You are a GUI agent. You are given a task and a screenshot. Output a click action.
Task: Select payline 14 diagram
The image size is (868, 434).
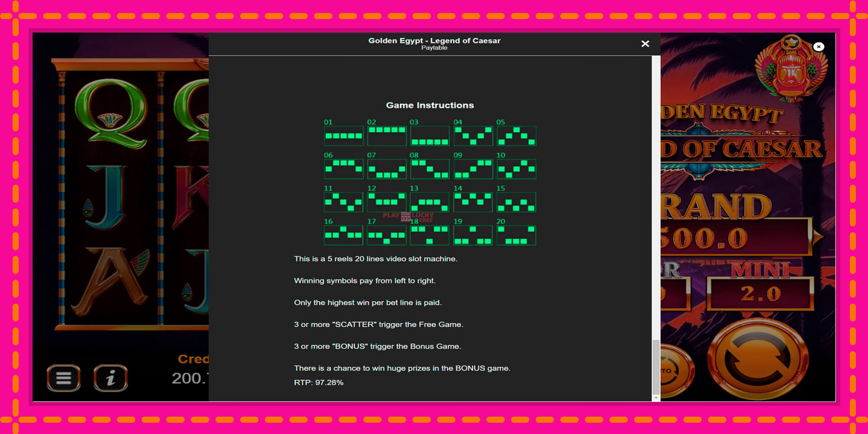pyautogui.click(x=473, y=202)
